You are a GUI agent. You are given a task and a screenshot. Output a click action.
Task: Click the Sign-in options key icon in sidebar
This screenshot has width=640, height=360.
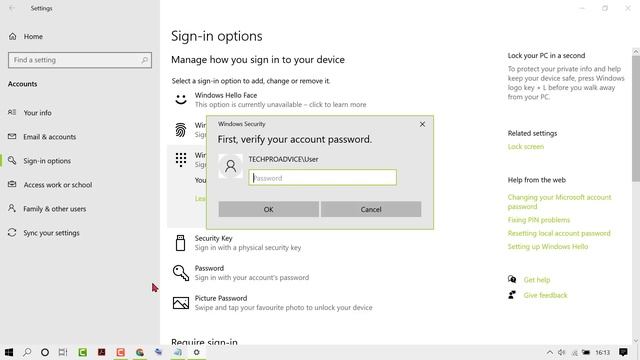tap(12, 160)
